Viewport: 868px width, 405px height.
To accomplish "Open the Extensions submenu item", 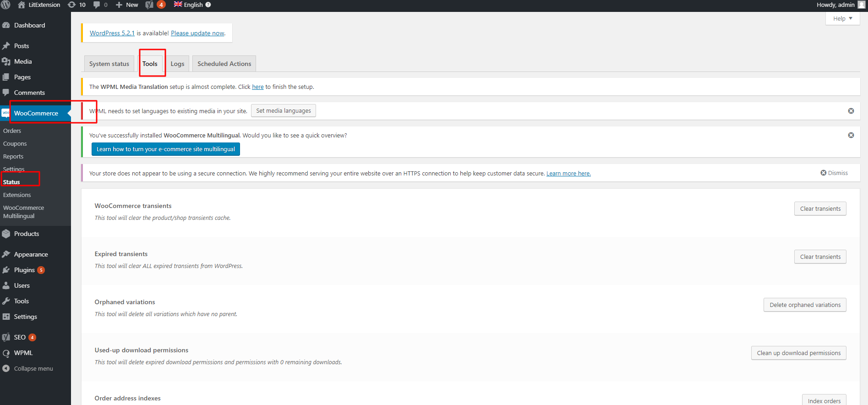I will pyautogui.click(x=17, y=195).
